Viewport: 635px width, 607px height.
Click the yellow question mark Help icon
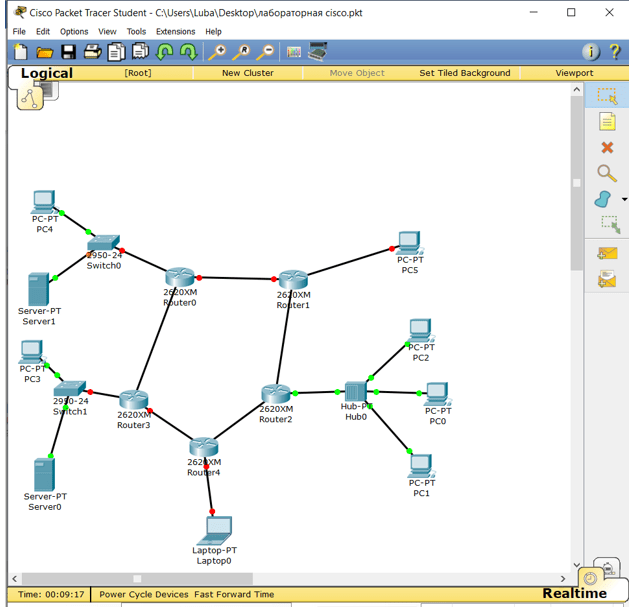pyautogui.click(x=615, y=51)
